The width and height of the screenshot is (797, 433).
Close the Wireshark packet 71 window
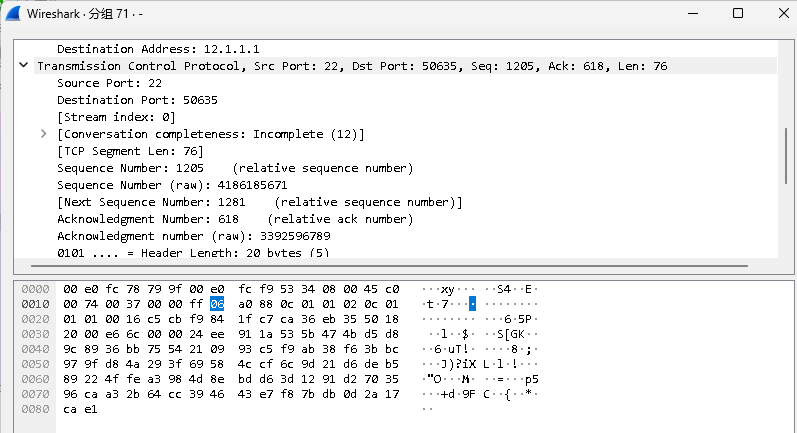point(784,13)
